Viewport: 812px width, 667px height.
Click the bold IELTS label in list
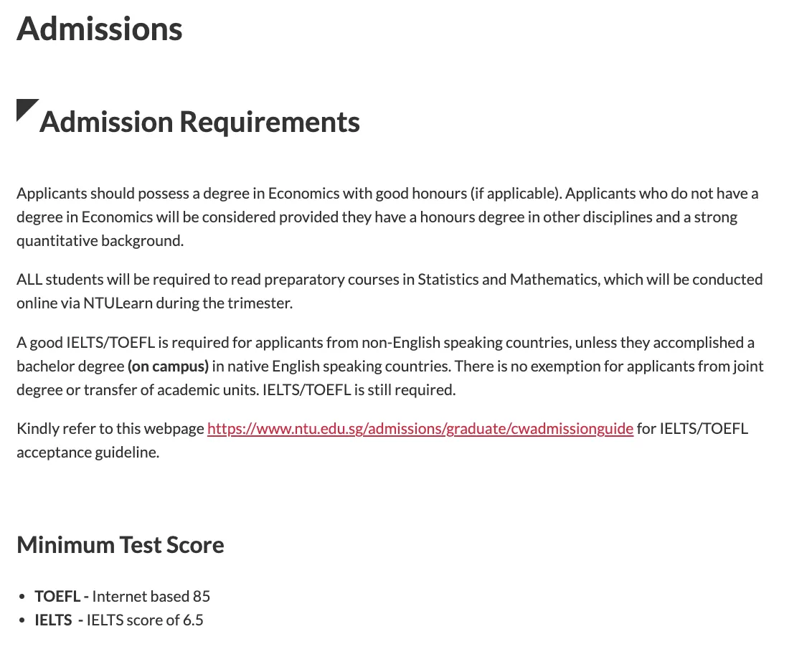[53, 620]
